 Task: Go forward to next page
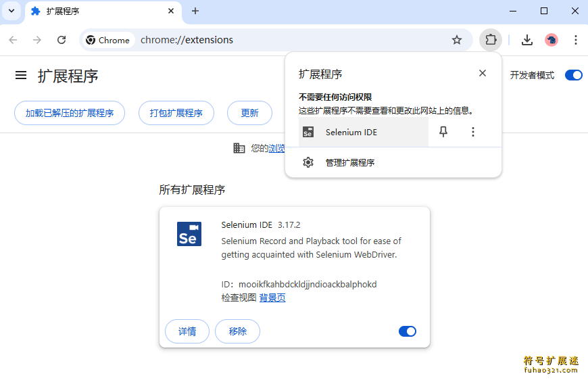36,40
